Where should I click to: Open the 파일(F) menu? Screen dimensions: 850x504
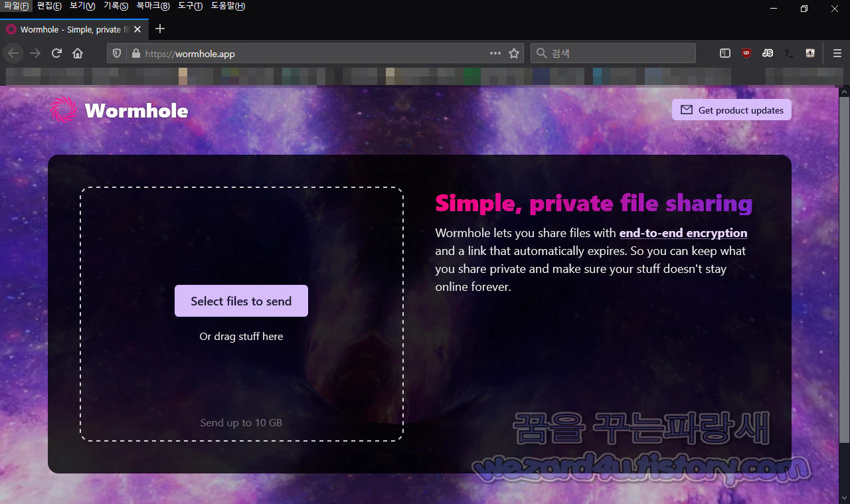16,6
